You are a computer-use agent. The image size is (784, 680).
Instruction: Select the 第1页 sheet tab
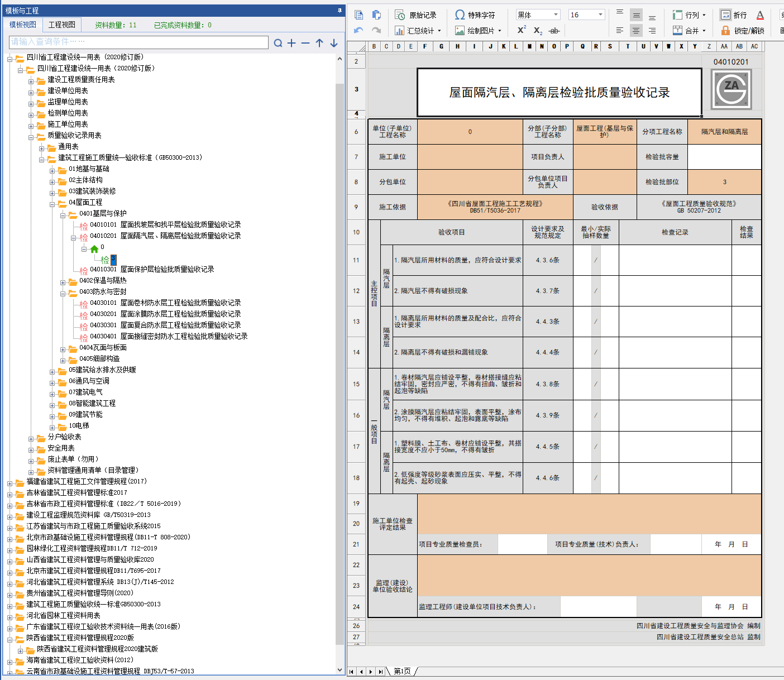(402, 671)
